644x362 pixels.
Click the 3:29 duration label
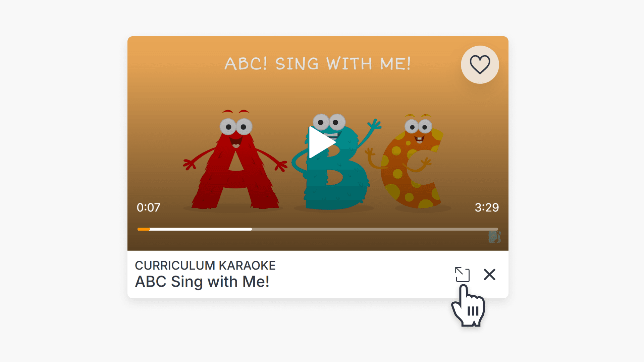point(487,207)
